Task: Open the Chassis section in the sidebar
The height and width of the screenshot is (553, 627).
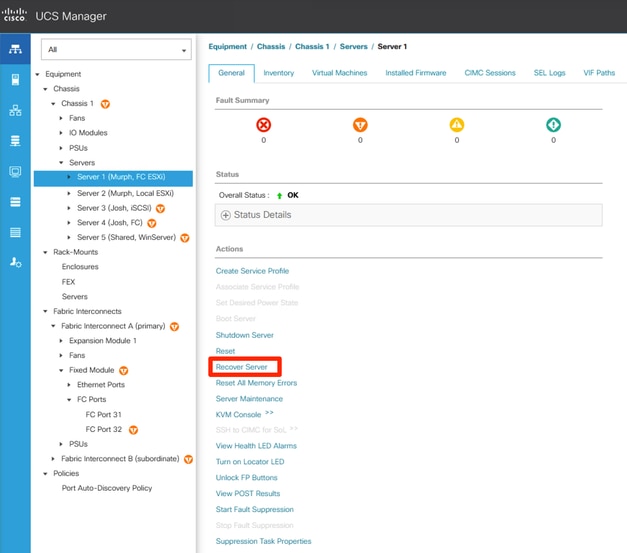Action: [15, 232]
